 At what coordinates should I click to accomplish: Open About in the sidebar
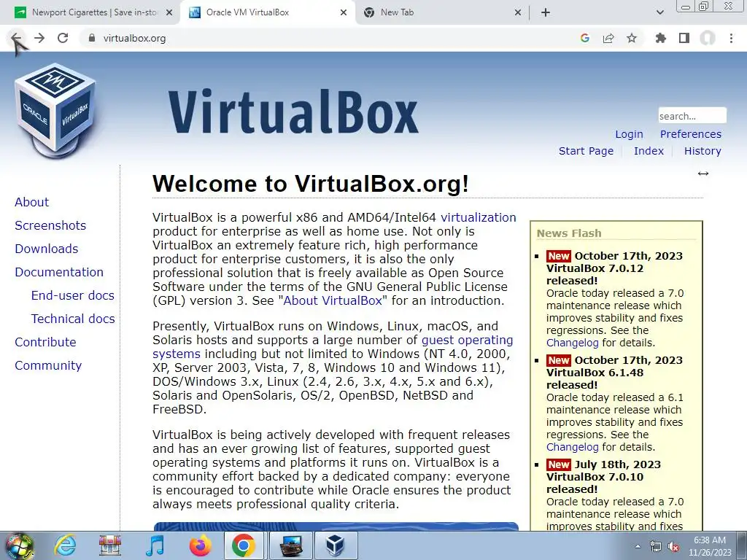click(x=31, y=202)
